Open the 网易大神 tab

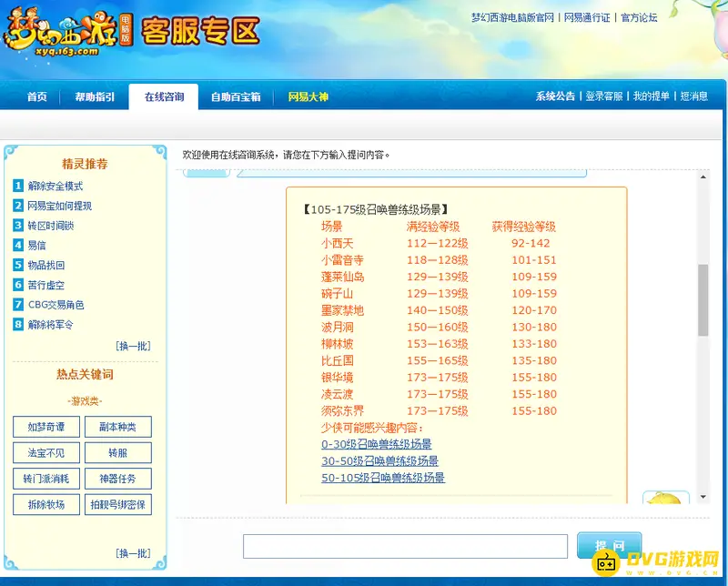(308, 97)
